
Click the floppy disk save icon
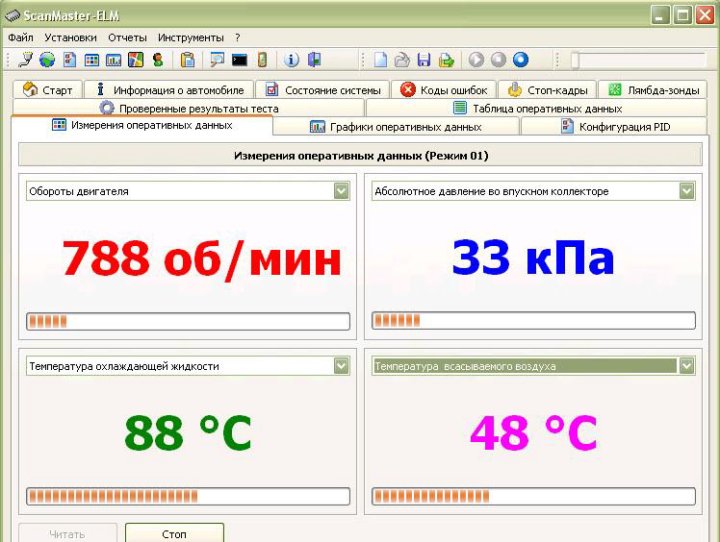point(424,60)
